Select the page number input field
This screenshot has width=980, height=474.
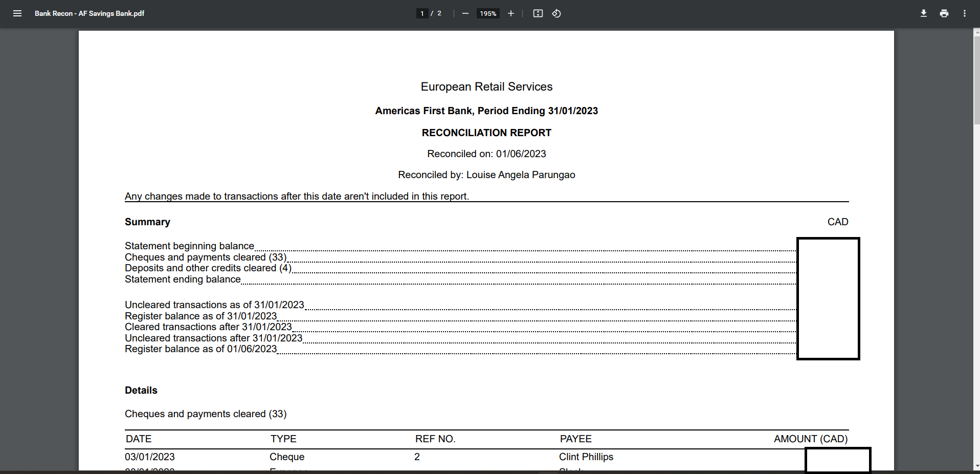422,13
